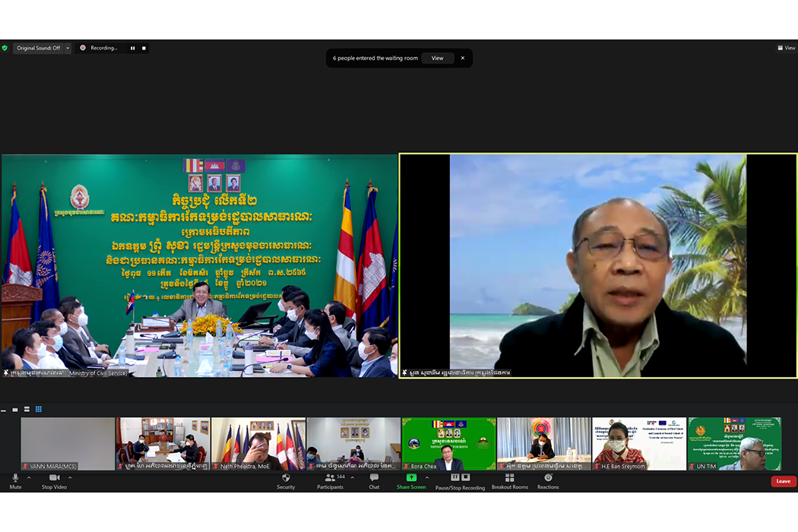Pause the recording from the top bar
Image resolution: width=798 pixels, height=532 pixels.
click(132, 48)
